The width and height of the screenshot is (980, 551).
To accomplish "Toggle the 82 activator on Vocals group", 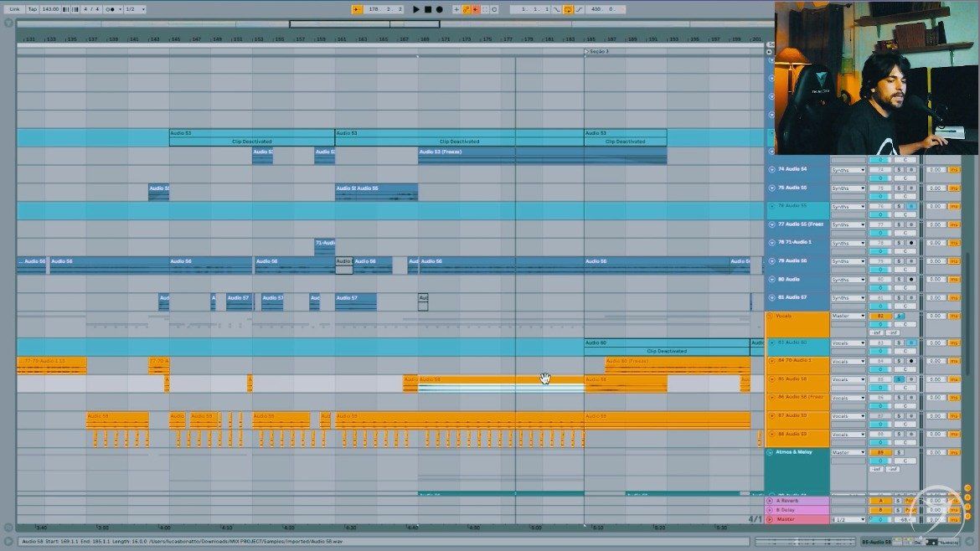I will point(880,316).
